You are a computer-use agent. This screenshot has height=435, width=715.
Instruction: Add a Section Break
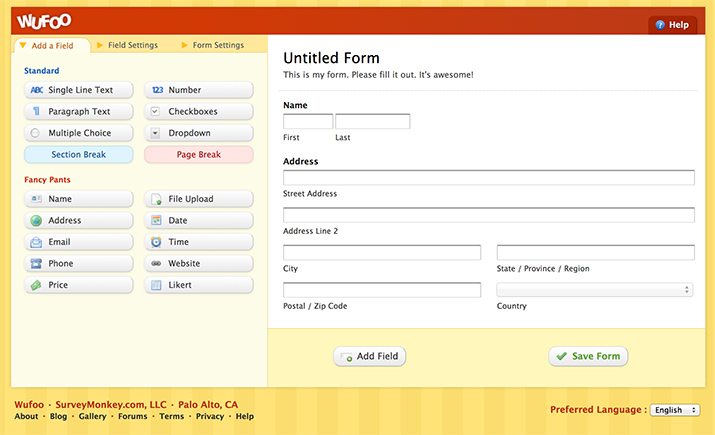tap(79, 155)
